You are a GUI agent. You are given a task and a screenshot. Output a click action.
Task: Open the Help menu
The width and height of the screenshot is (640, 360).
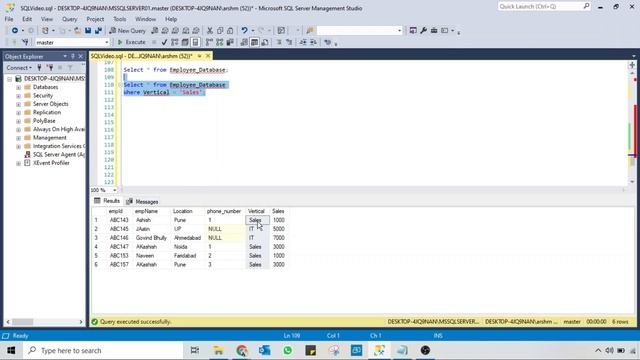coord(171,19)
